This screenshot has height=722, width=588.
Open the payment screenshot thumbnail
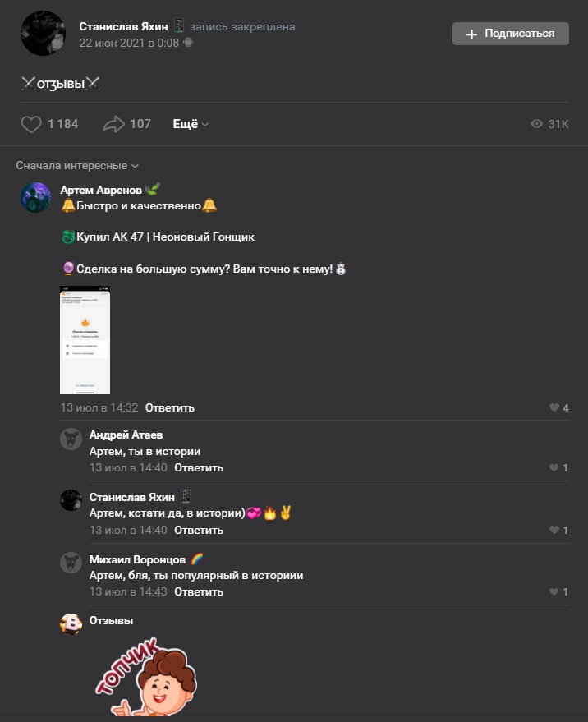coord(85,340)
